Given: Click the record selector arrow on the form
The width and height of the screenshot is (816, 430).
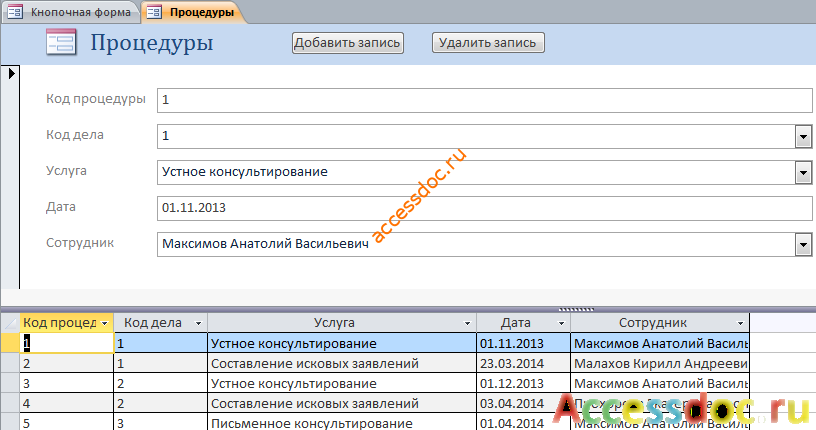Looking at the screenshot, I should pos(11,73).
